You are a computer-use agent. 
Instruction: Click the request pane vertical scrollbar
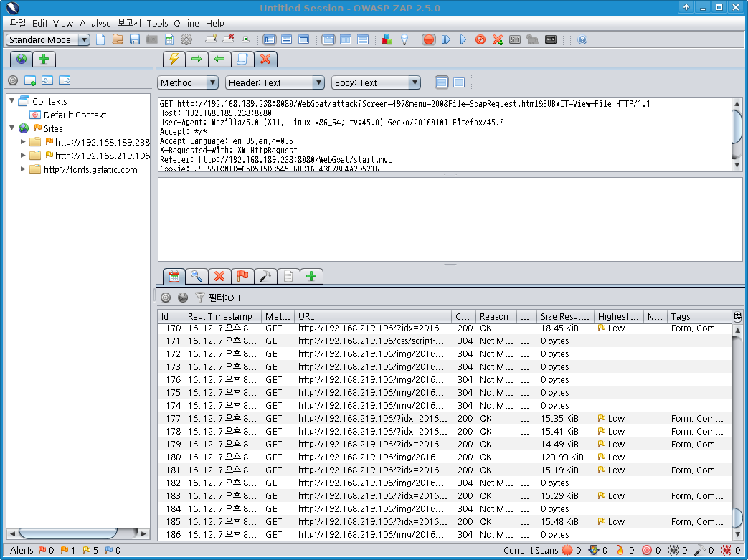(x=737, y=134)
